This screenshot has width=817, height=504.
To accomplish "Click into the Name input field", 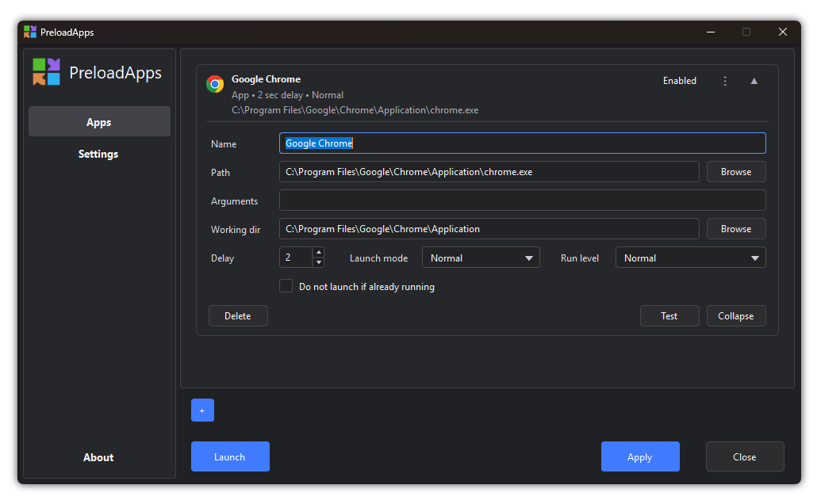I will pos(522,143).
